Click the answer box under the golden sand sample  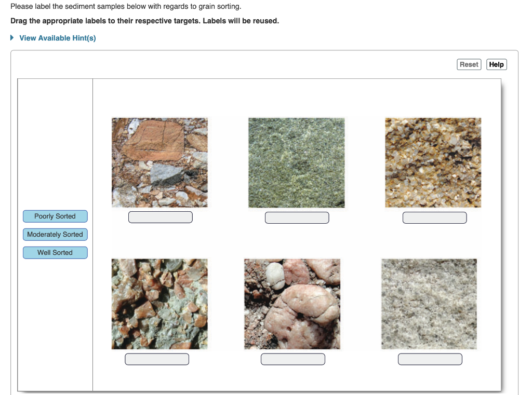[434, 217]
